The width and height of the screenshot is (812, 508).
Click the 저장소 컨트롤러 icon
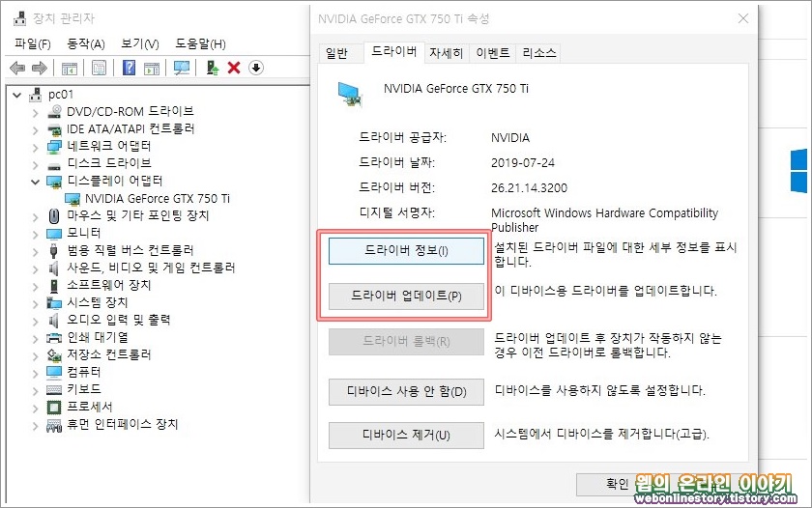click(x=54, y=354)
